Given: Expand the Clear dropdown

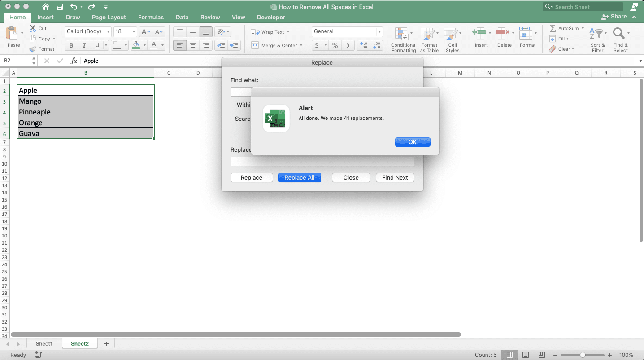Looking at the screenshot, I should (573, 49).
